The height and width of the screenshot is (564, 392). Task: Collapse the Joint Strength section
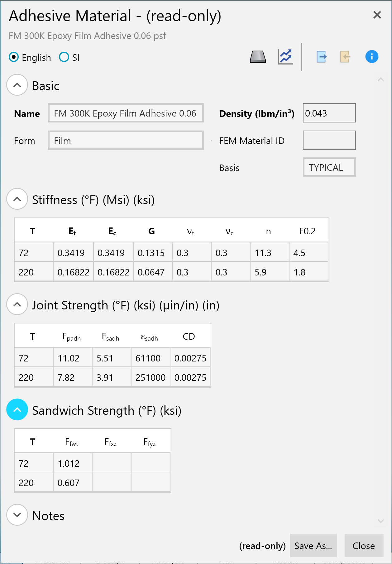pos(17,304)
